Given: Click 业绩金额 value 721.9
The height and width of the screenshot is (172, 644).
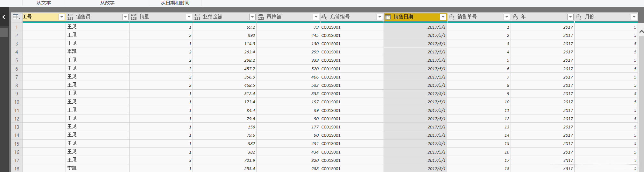Looking at the screenshot, I should point(225,160).
